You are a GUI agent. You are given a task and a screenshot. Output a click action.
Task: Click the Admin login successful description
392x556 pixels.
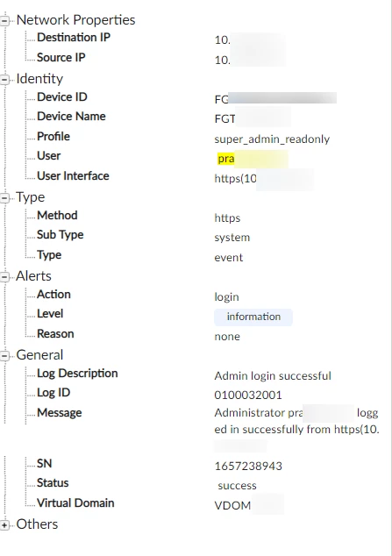(x=273, y=376)
